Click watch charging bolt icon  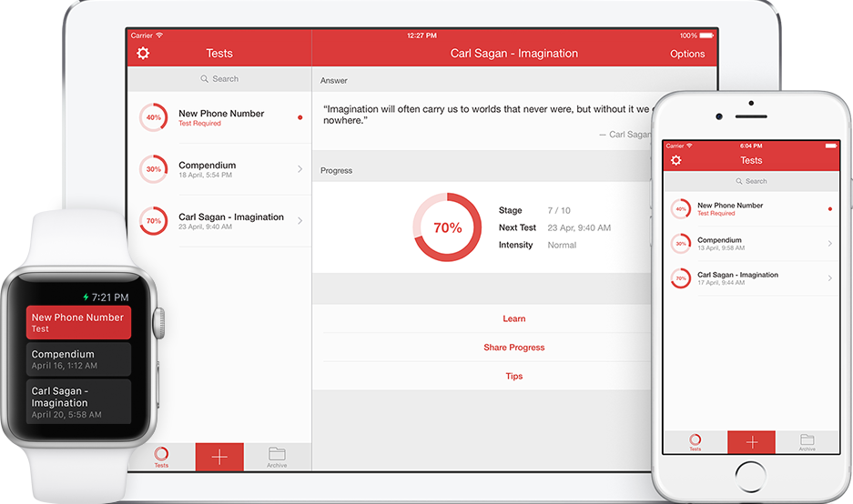point(86,297)
